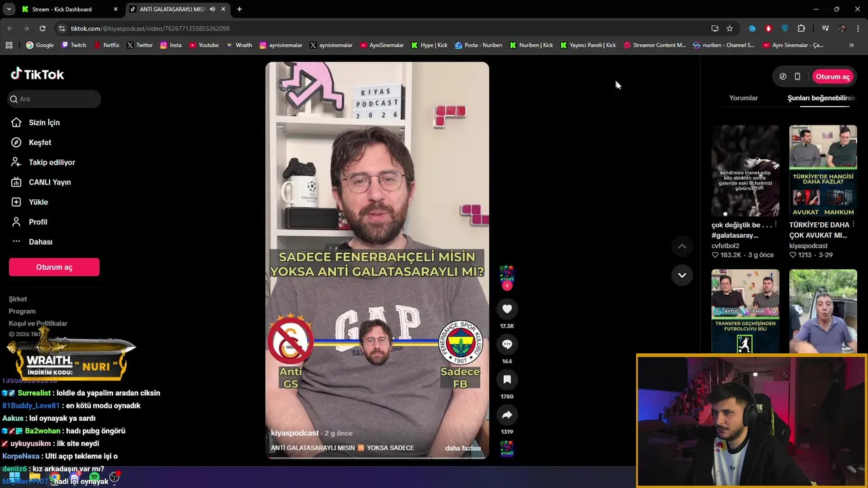
Task: Open OBS Studio from taskbar
Action: 114,478
